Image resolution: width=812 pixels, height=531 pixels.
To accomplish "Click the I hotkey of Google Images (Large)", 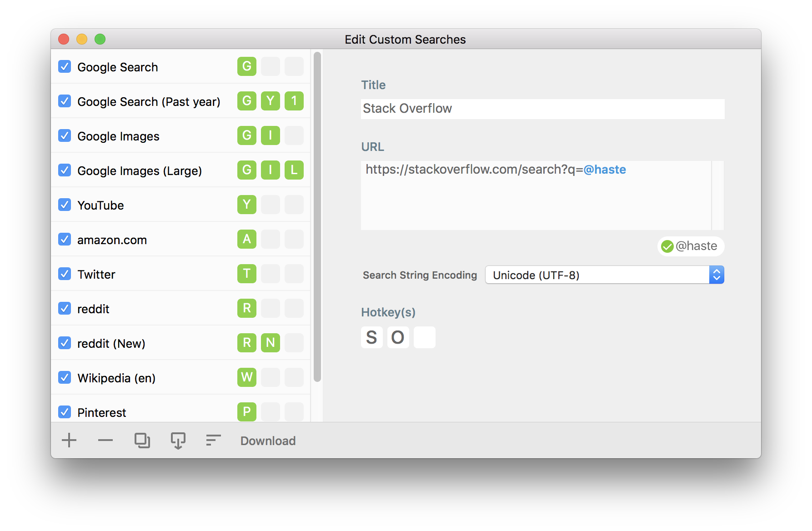I will (271, 170).
